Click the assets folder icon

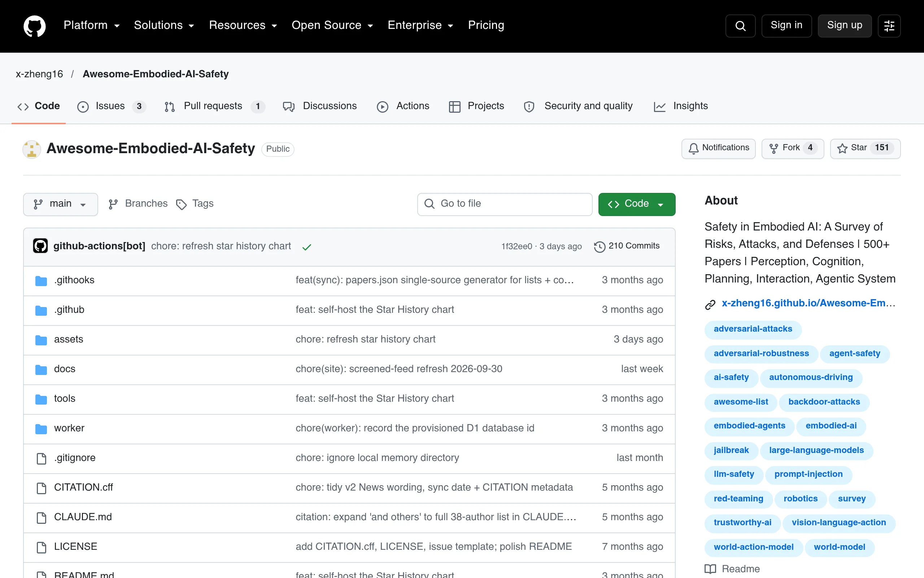point(41,340)
